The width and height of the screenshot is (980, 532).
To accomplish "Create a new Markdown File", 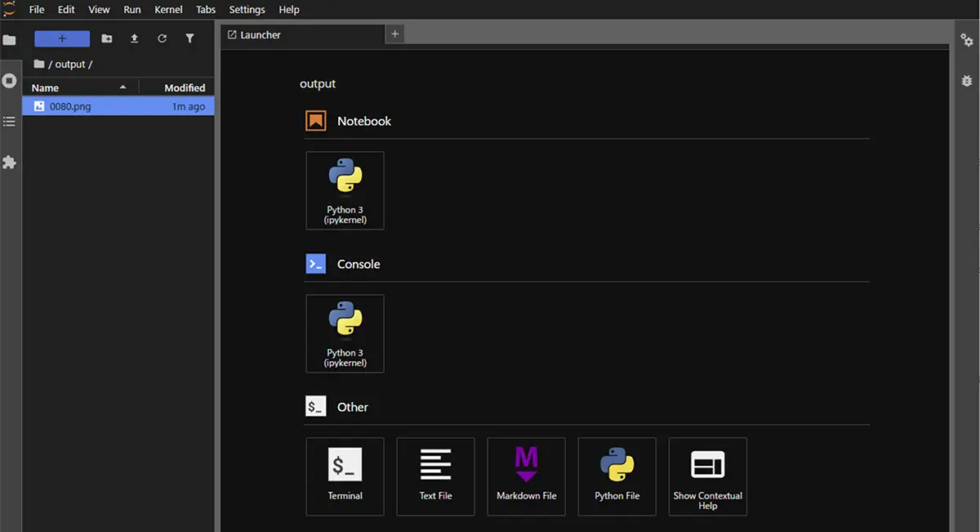I will (x=526, y=476).
